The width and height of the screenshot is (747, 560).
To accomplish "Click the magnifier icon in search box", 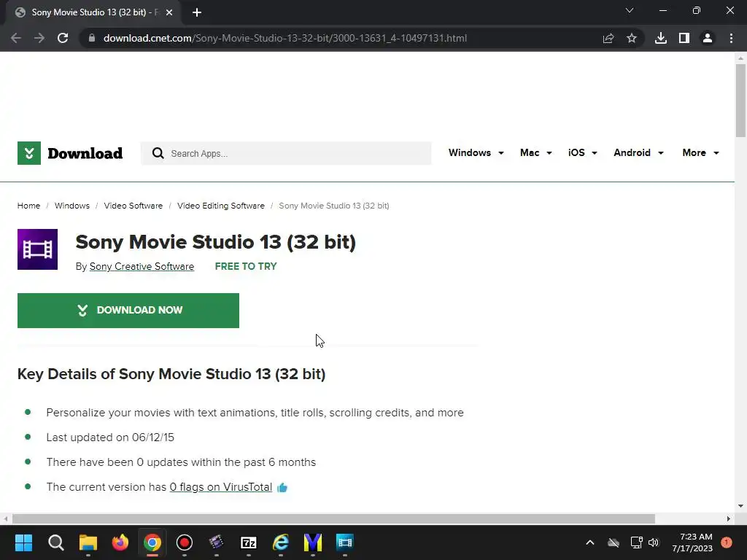I will [x=158, y=153].
